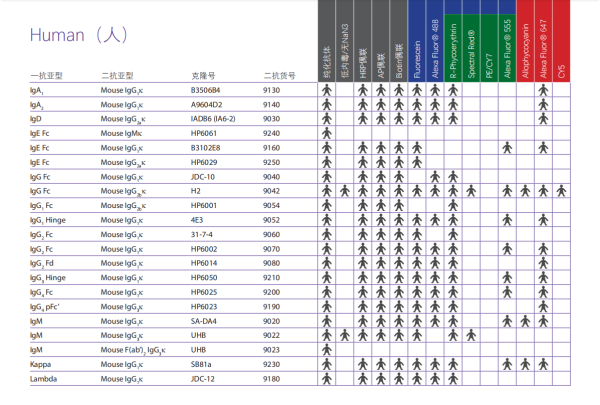Click the 纯化抗体 icon for catalog number 9023
The width and height of the screenshot is (600, 405).
pyautogui.click(x=326, y=350)
